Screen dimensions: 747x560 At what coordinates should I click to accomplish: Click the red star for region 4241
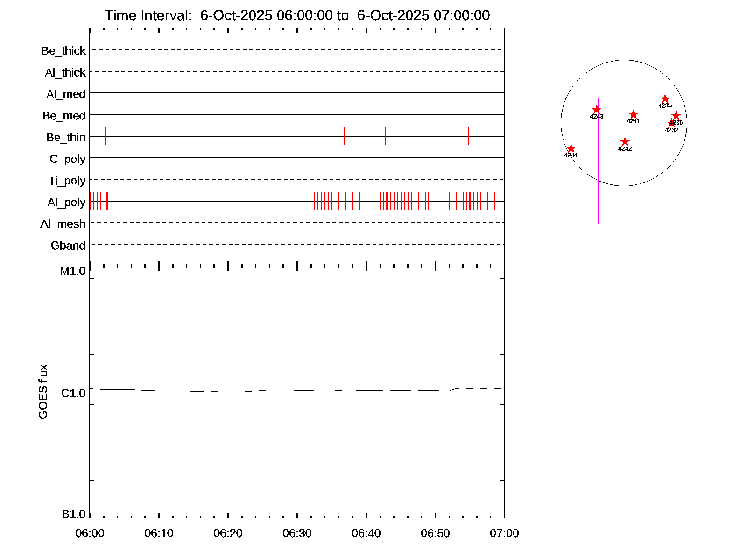[633, 114]
